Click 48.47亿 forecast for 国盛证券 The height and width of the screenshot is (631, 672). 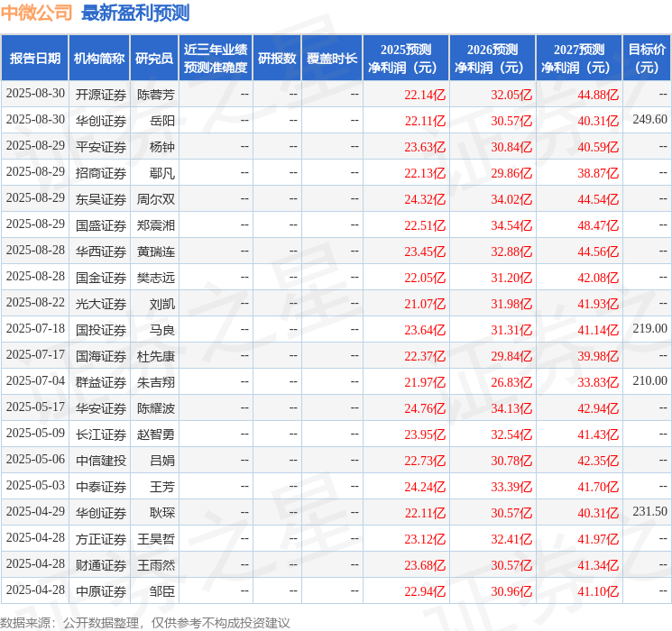tap(598, 225)
